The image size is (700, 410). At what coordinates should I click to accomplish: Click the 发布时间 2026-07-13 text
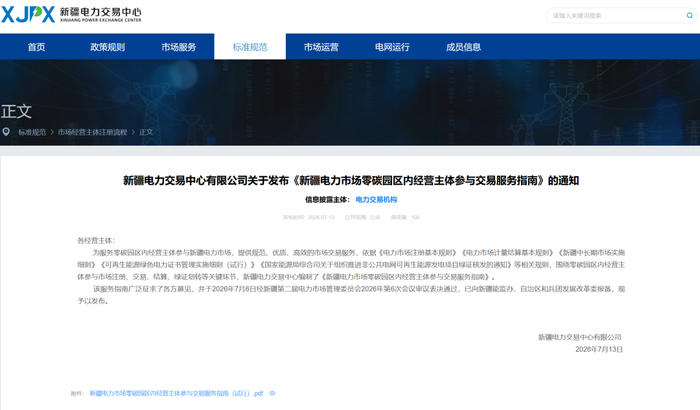point(308,218)
